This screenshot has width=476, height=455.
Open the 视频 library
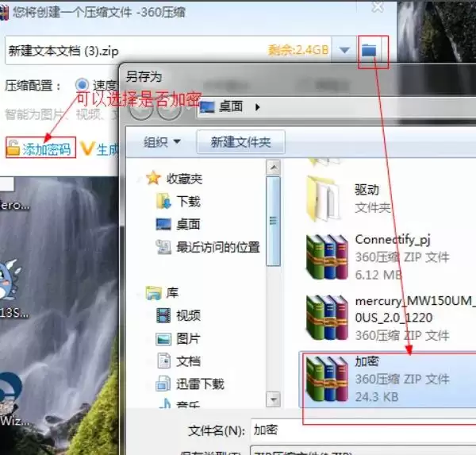188,315
